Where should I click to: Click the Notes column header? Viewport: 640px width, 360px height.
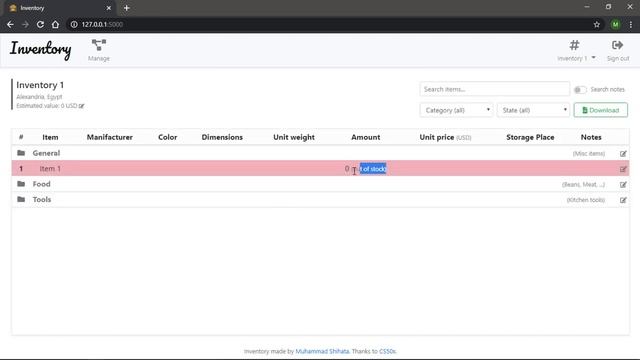(x=591, y=138)
